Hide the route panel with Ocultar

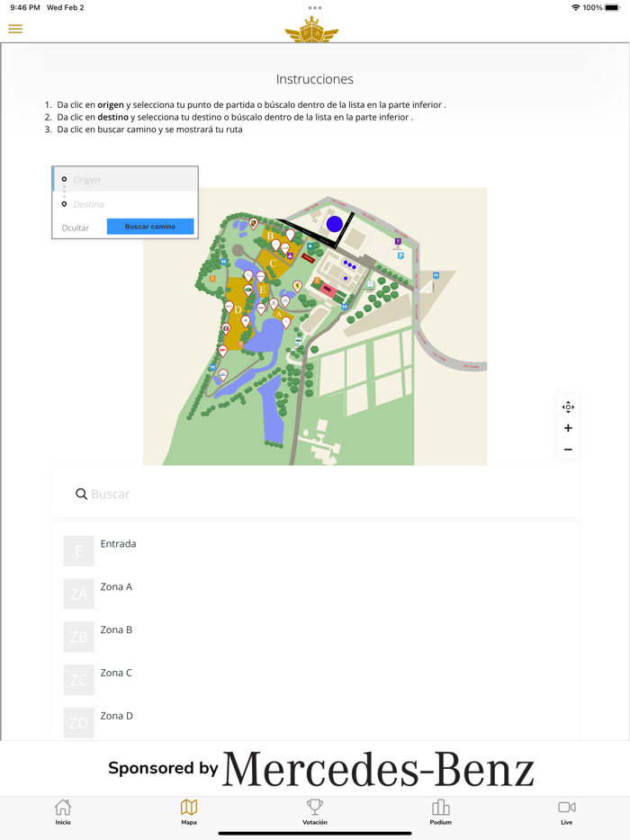tap(75, 228)
